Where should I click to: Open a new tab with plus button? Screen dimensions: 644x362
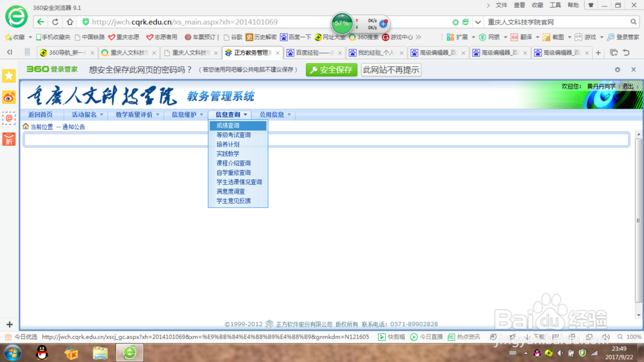(598, 53)
